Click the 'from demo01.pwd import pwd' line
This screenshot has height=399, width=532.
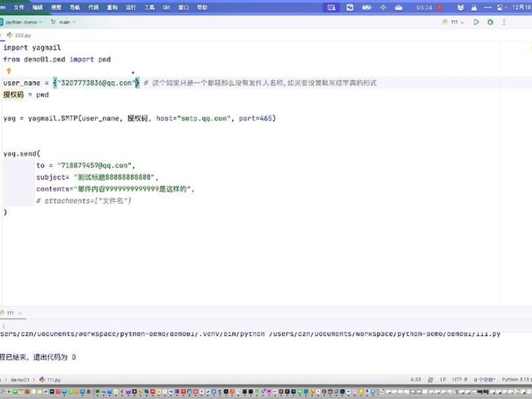(57, 59)
